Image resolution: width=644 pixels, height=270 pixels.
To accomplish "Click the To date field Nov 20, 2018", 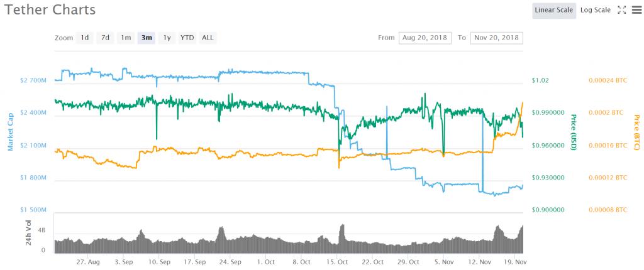I will pos(496,38).
